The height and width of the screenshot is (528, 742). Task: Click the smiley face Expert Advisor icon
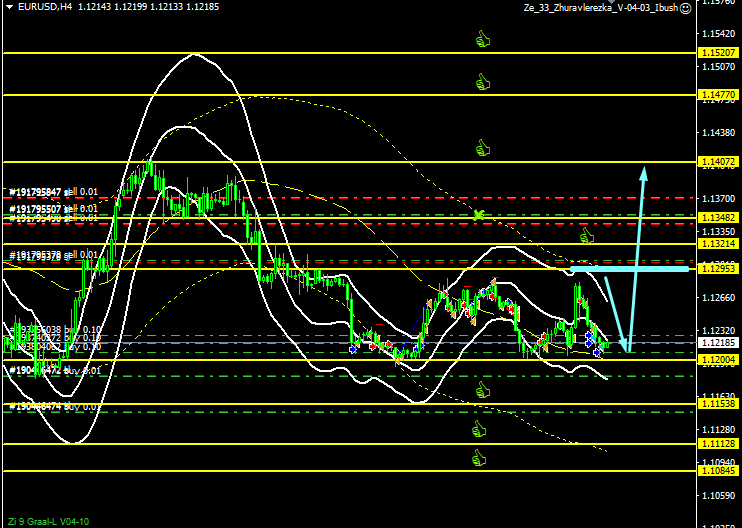point(685,8)
